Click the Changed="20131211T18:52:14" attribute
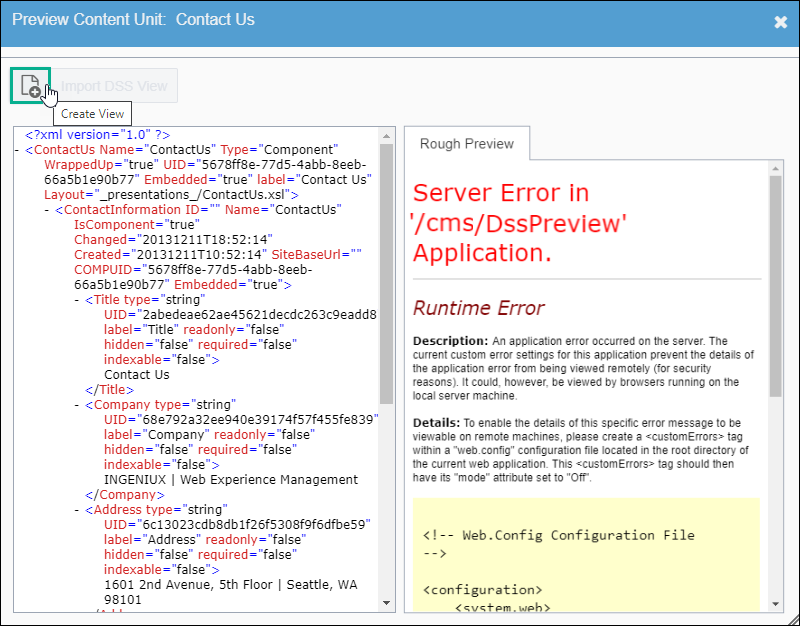800x626 pixels. tap(173, 240)
